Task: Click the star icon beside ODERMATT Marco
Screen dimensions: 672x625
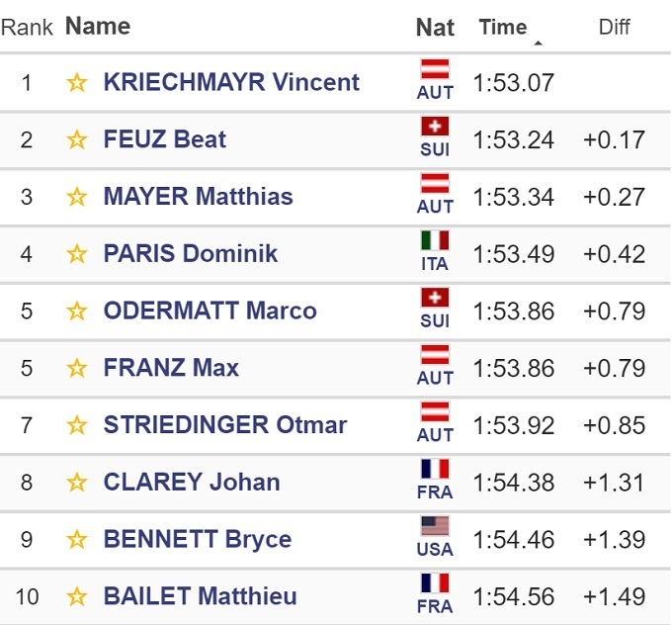Action: tap(77, 312)
